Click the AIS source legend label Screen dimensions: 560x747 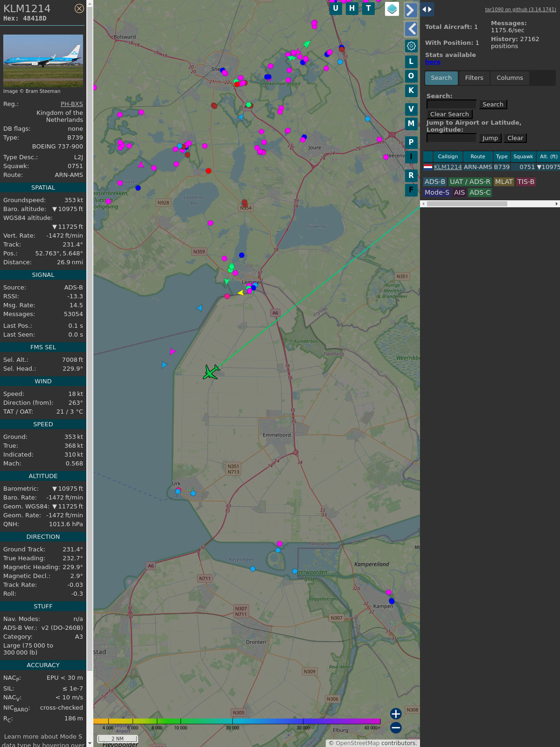[460, 193]
